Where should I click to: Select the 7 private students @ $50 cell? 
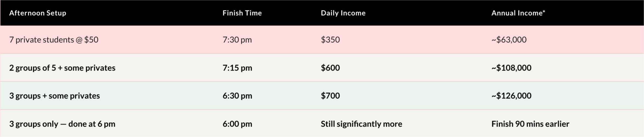54,40
